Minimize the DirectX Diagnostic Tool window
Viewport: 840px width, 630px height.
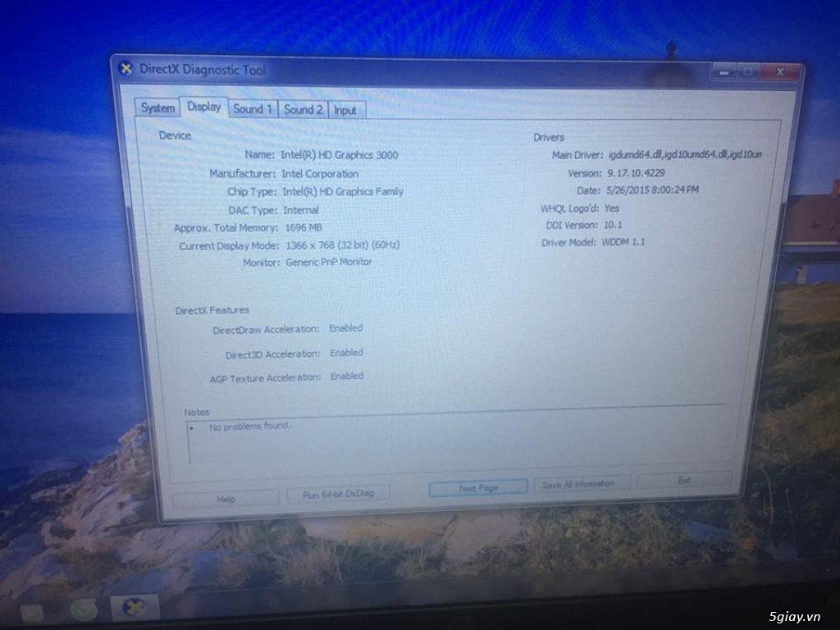[724, 72]
